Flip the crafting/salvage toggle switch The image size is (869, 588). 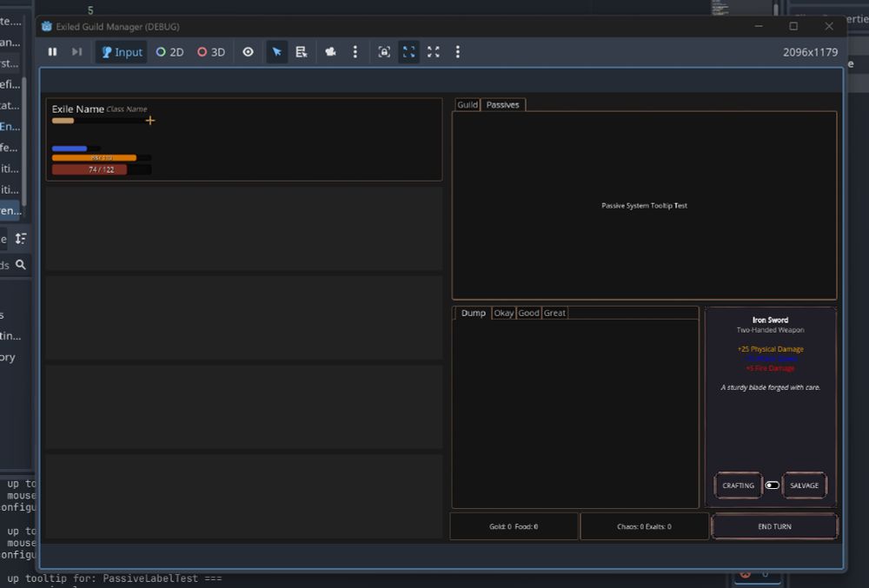point(772,485)
